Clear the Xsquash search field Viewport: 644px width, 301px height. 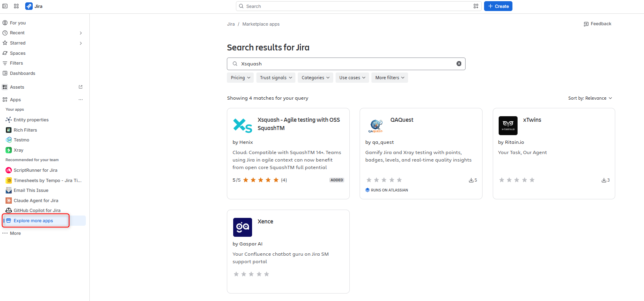point(459,64)
